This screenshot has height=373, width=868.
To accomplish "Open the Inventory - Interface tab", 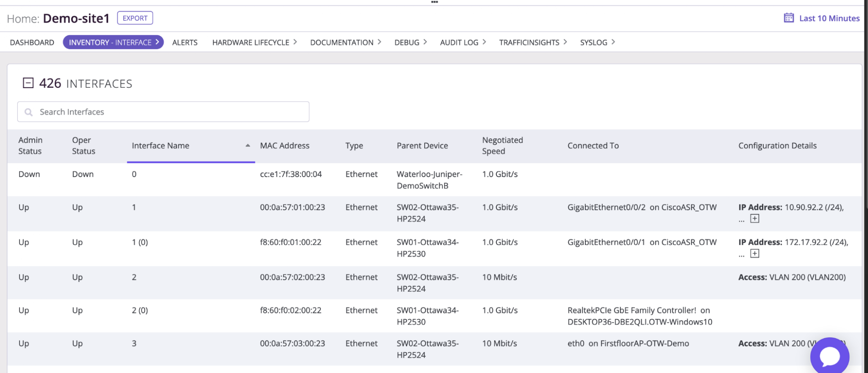I will [x=113, y=42].
